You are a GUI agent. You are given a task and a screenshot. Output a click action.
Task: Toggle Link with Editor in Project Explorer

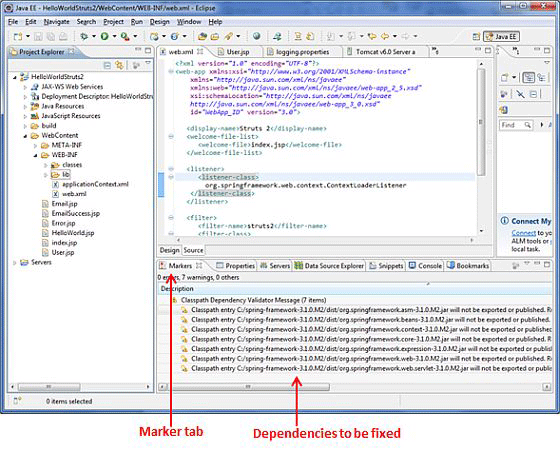point(119,65)
